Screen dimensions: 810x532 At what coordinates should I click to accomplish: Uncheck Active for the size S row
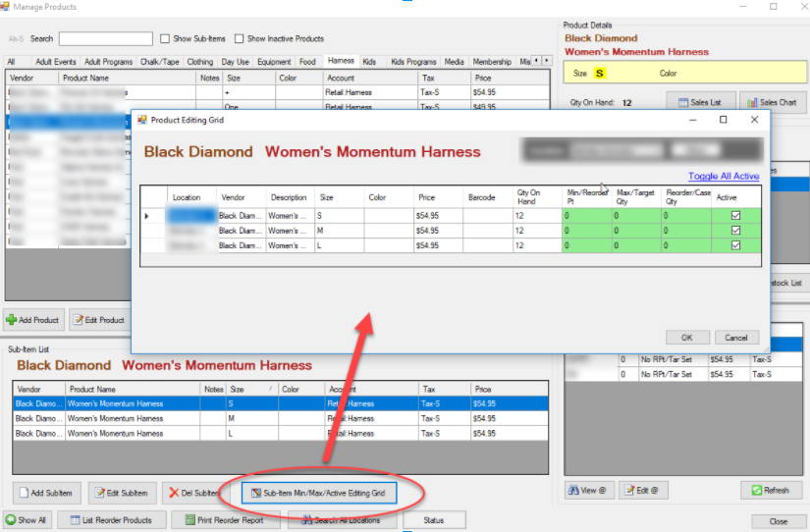735,215
